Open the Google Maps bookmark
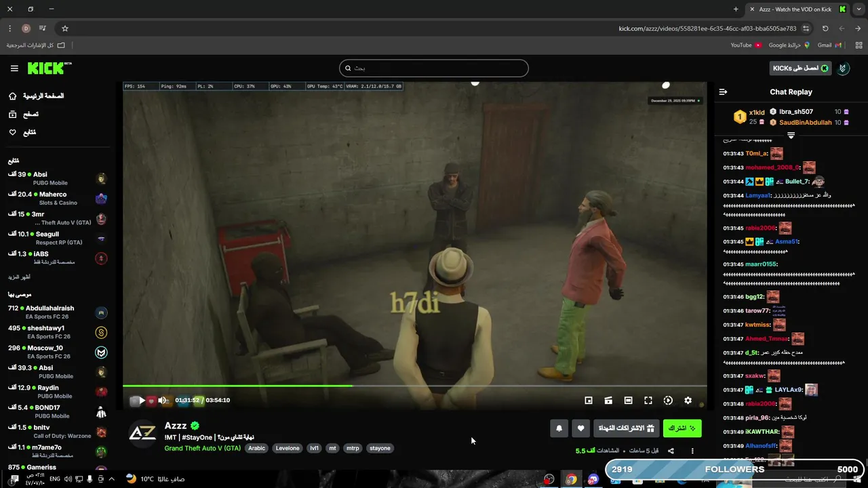This screenshot has width=868, height=488. [x=789, y=45]
